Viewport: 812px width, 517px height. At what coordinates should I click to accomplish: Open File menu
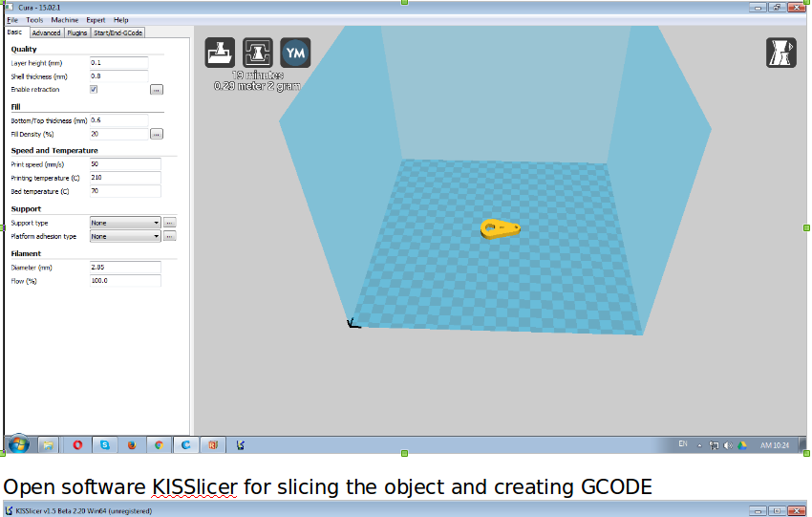pos(12,20)
